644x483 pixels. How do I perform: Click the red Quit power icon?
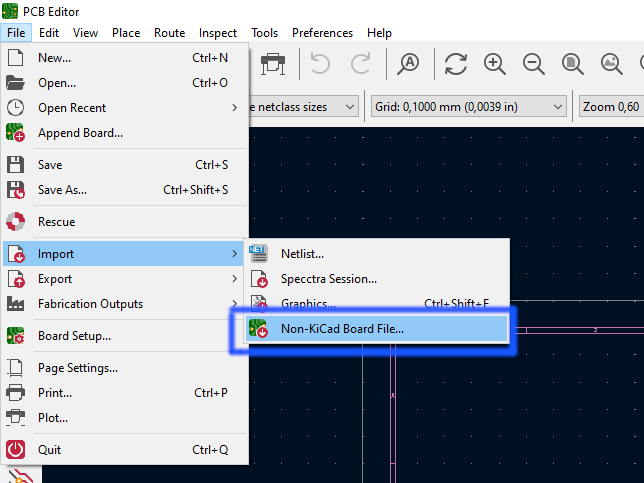(x=15, y=450)
